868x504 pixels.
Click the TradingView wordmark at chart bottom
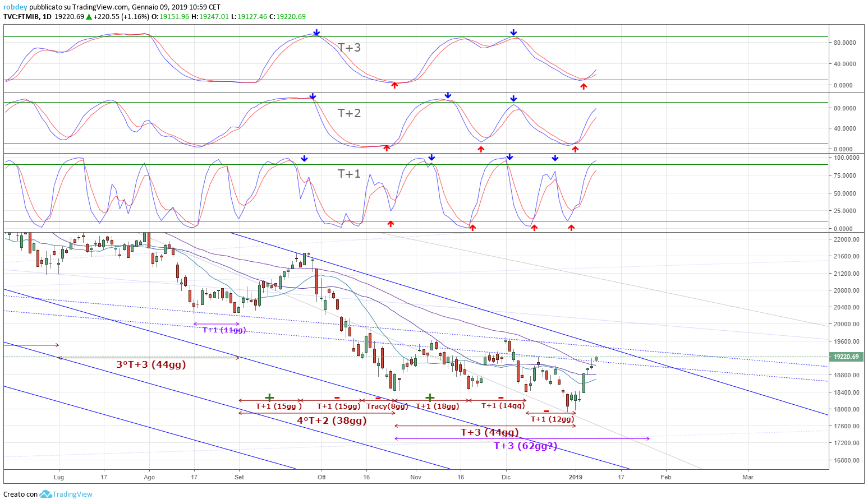pos(73,494)
